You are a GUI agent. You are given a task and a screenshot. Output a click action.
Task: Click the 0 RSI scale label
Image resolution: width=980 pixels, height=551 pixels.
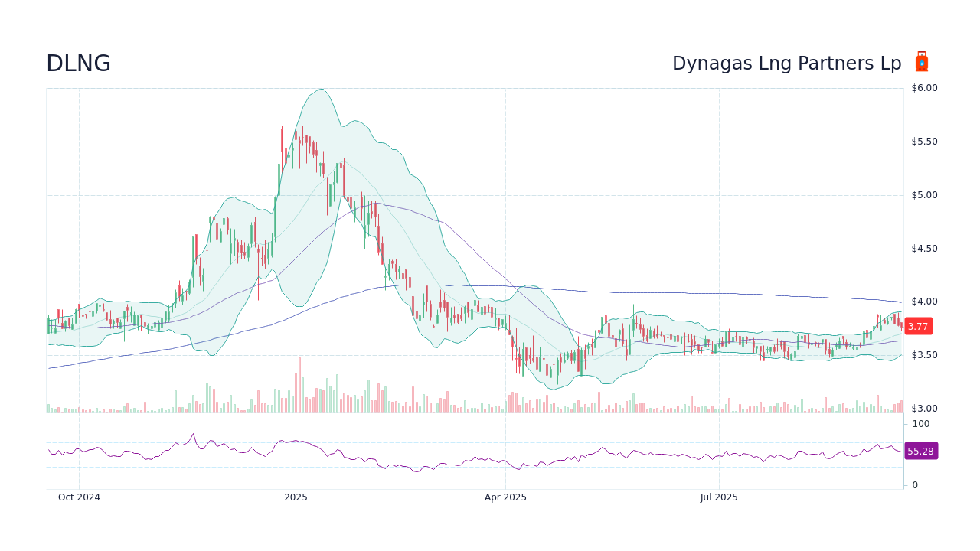(914, 484)
